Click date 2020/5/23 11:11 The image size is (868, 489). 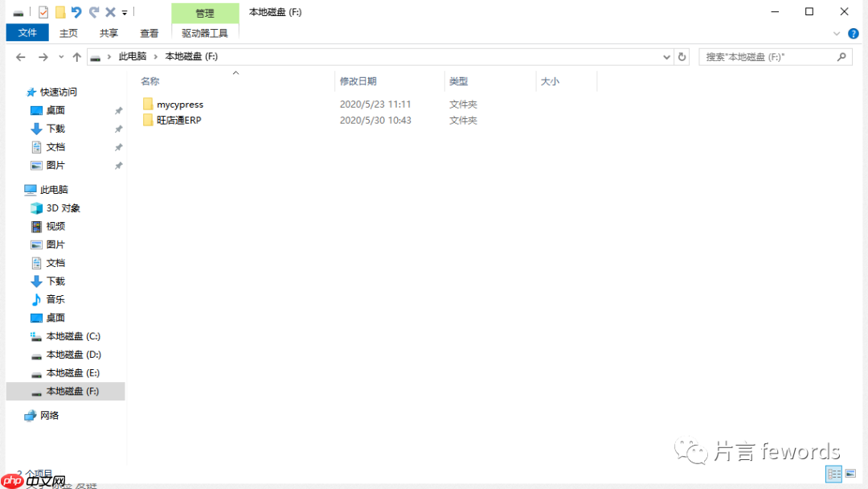click(375, 104)
